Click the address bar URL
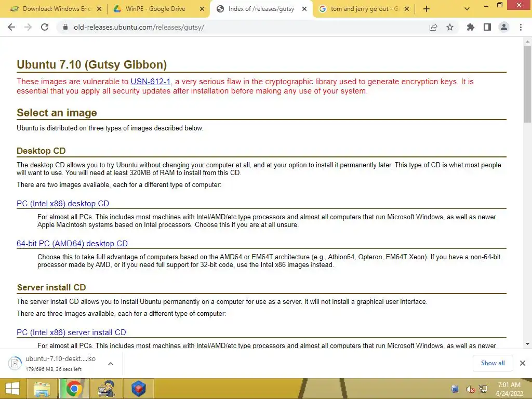This screenshot has height=399, width=532. coord(139,27)
